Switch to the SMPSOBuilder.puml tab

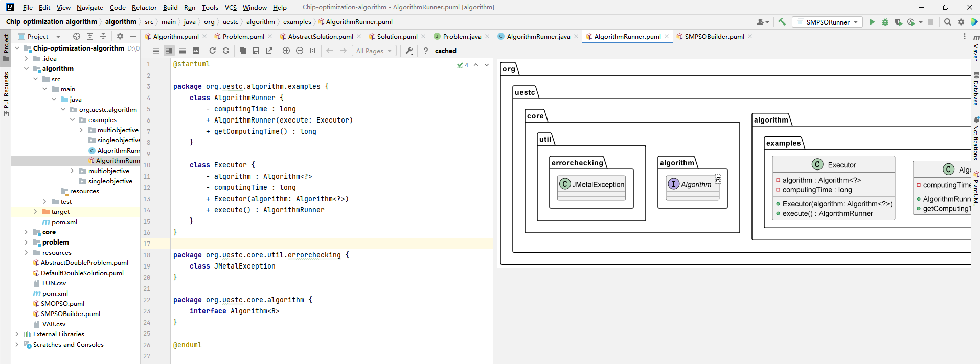(x=714, y=36)
